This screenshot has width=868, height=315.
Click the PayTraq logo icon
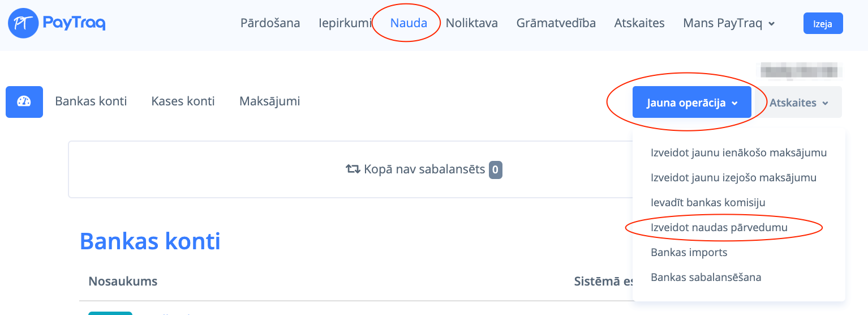tap(23, 23)
